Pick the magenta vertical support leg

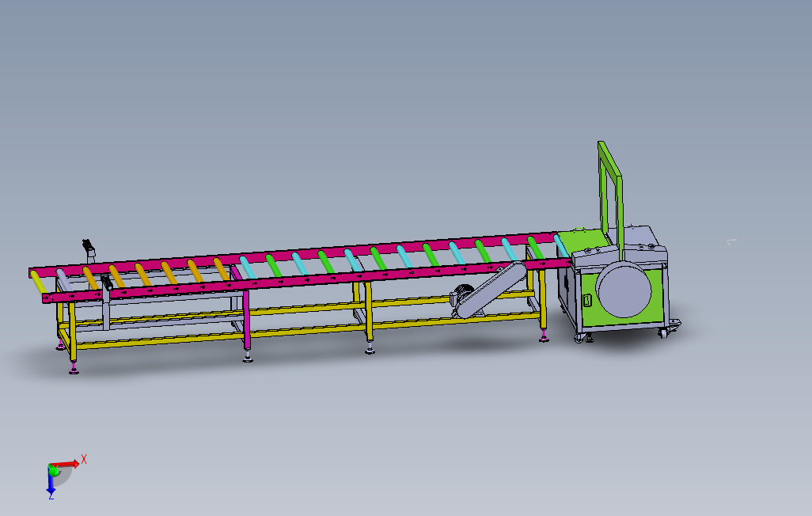[x=246, y=320]
